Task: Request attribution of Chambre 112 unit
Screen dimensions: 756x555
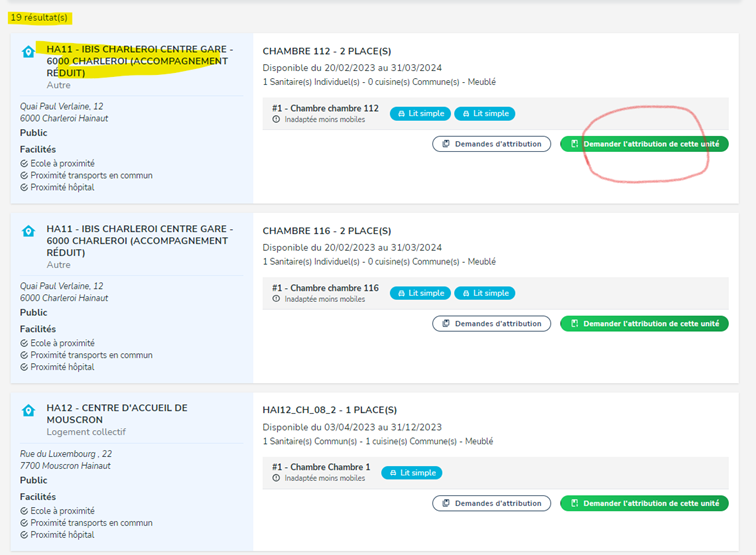Action: (x=644, y=144)
